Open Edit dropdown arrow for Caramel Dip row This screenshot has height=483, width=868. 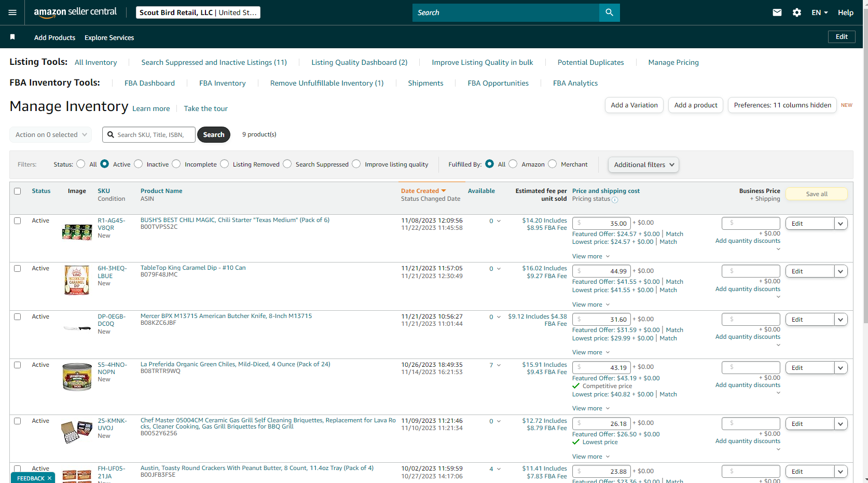pos(841,271)
